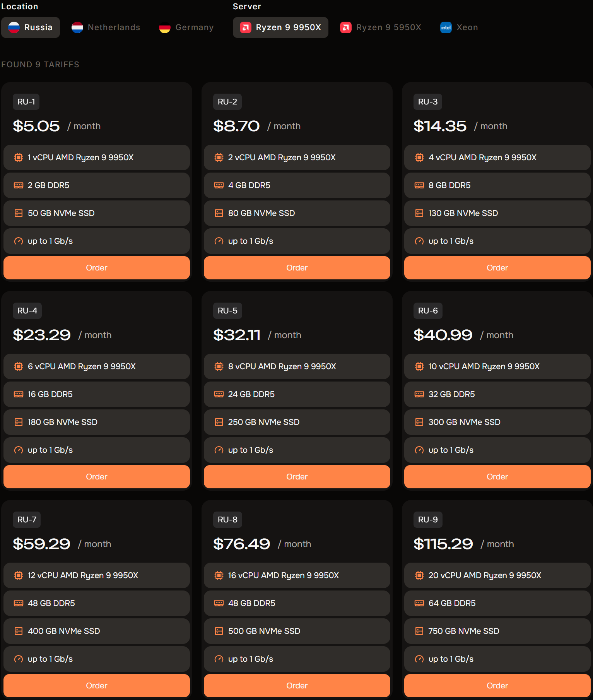The height and width of the screenshot is (700, 593).
Task: Click "48 GB DDR5" in the RU-8 card
Action: click(x=252, y=603)
